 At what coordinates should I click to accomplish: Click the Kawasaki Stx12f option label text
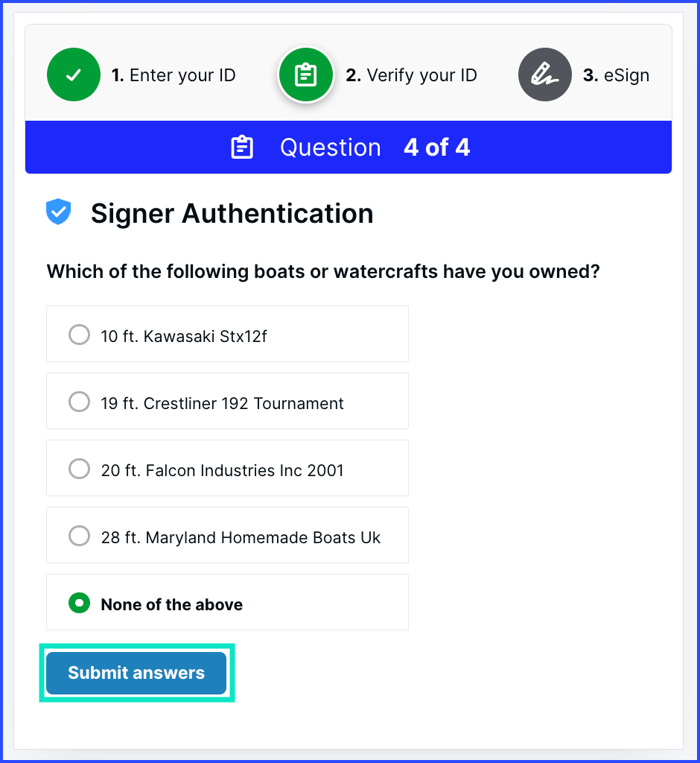click(184, 336)
